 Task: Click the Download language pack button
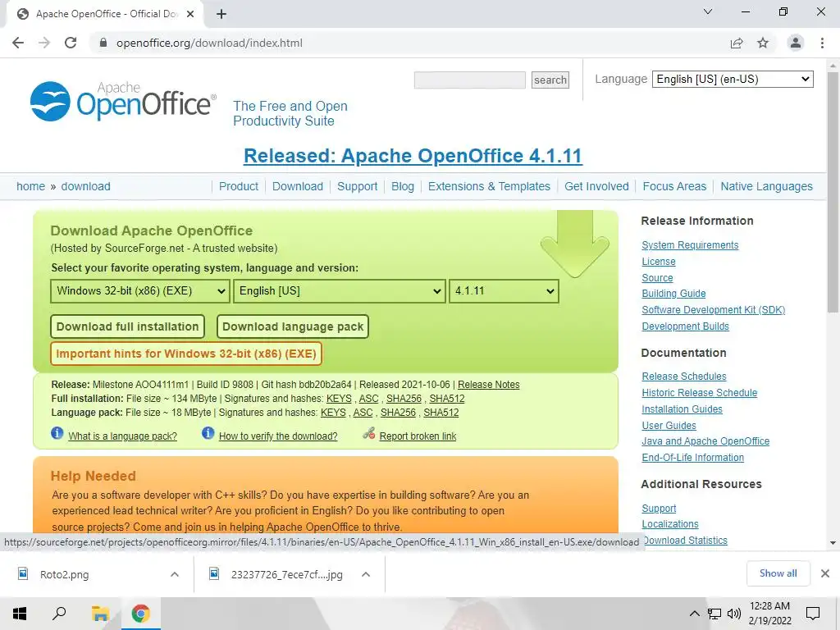(293, 326)
